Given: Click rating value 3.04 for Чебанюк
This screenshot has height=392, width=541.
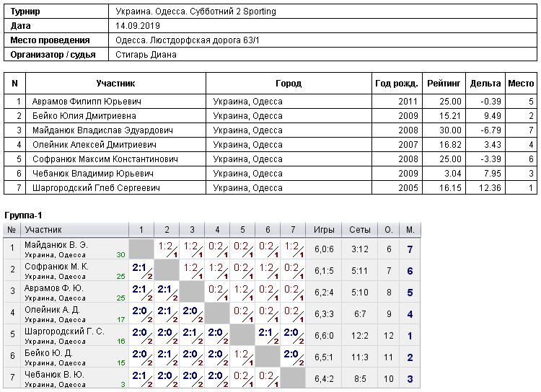Looking at the screenshot, I should pyautogui.click(x=453, y=174).
